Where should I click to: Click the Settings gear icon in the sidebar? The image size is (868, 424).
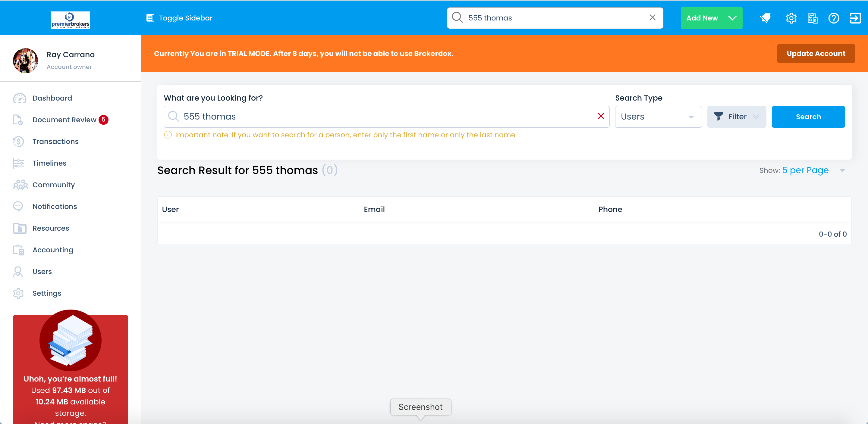[18, 293]
